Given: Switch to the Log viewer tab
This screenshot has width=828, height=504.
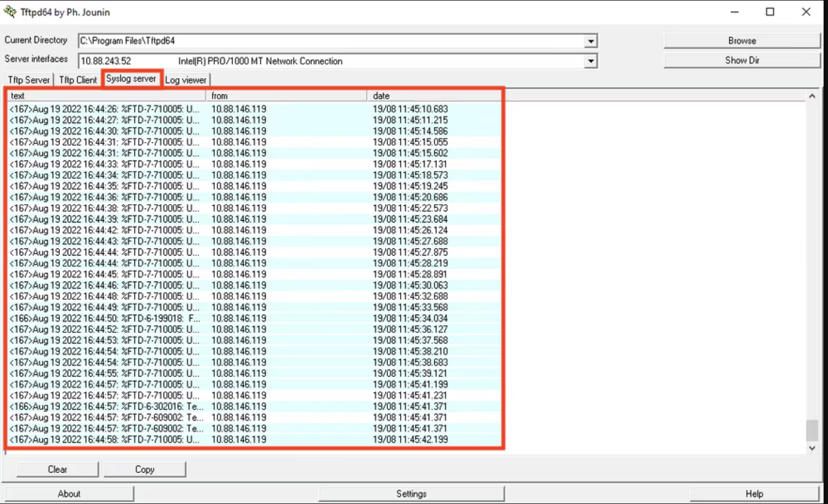Looking at the screenshot, I should click(x=186, y=80).
